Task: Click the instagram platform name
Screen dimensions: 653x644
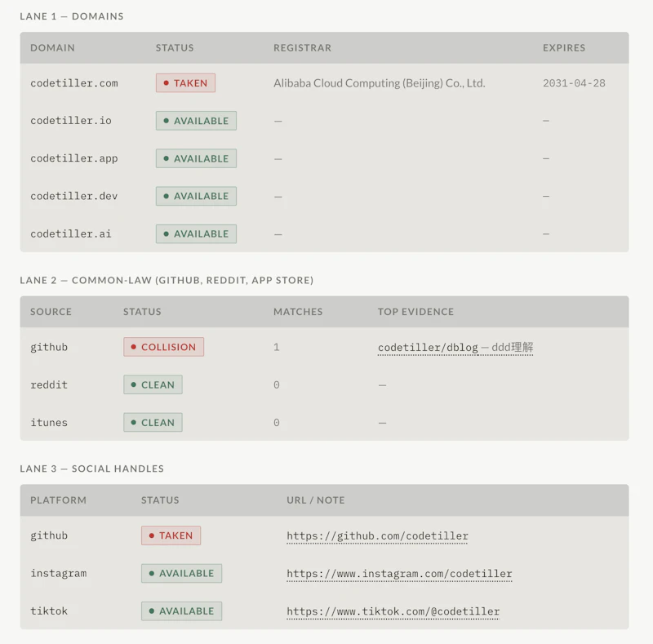Action: pos(58,574)
